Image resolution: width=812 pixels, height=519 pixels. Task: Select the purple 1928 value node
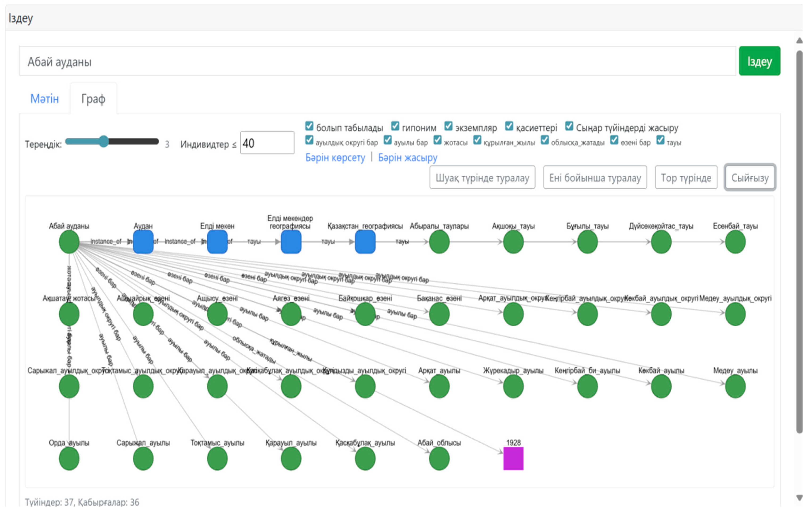click(513, 458)
